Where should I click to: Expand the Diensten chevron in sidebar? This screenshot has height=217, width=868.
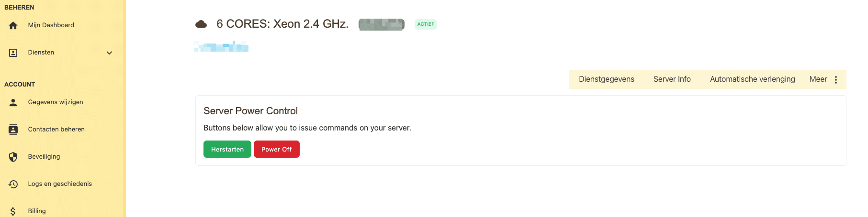[109, 53]
